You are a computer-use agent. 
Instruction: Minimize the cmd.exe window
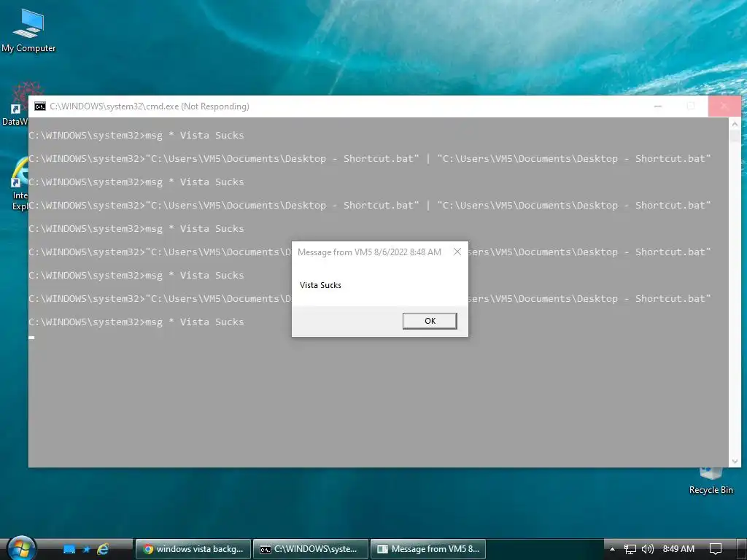(x=658, y=106)
